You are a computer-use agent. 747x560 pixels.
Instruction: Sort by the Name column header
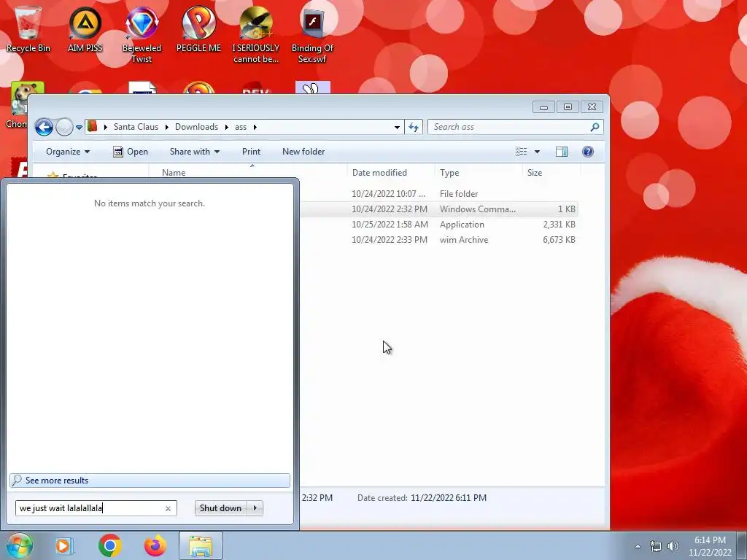pyautogui.click(x=248, y=172)
